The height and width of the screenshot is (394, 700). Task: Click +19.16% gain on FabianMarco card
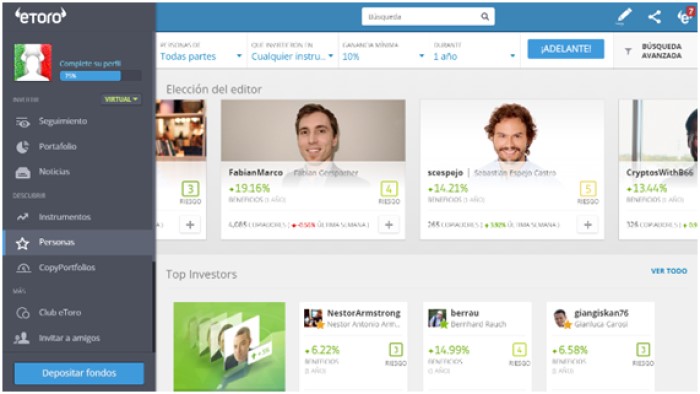tap(250, 188)
